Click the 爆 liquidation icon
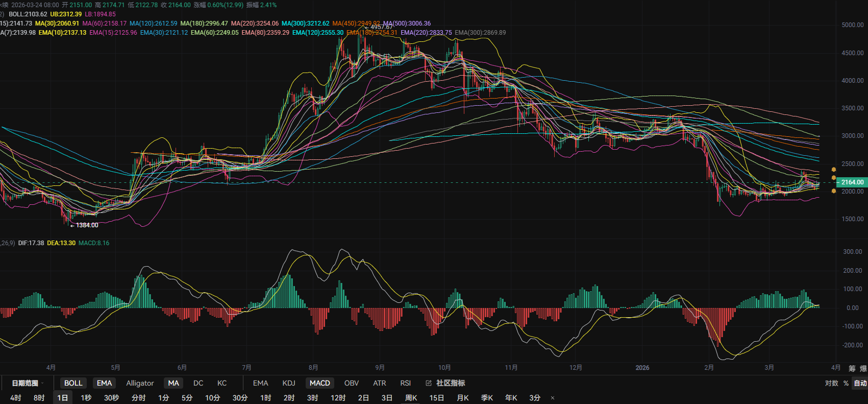This screenshot has height=404, width=868. tap(863, 368)
